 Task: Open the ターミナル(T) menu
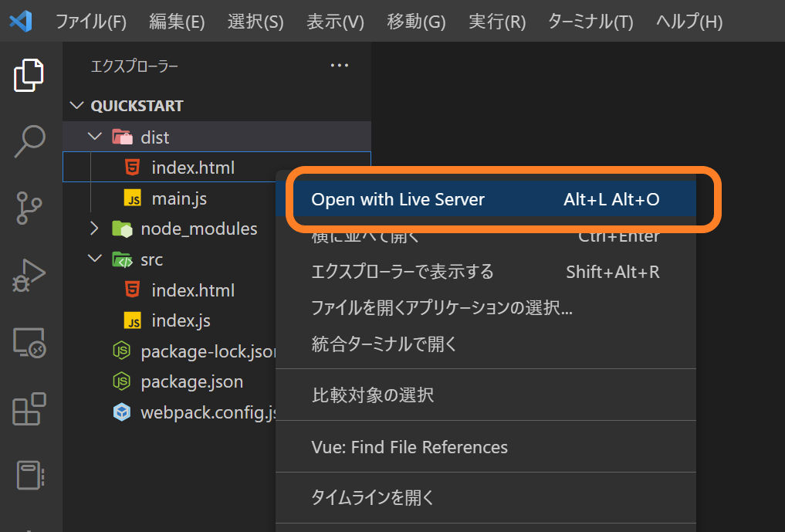[590, 22]
